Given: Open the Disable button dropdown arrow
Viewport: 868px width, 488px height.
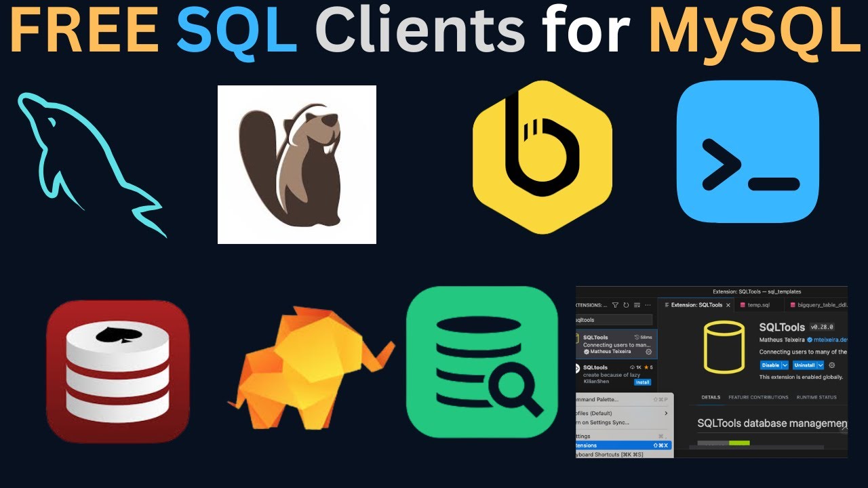Looking at the screenshot, I should (785, 365).
